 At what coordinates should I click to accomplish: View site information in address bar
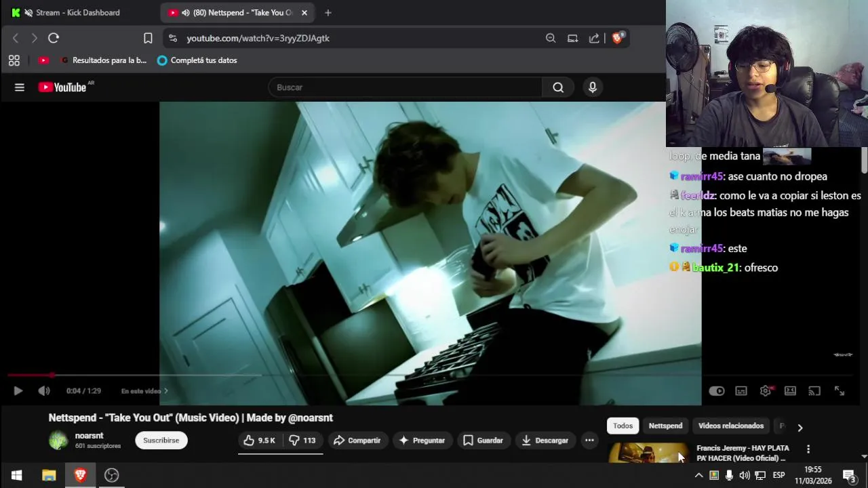pos(173,38)
